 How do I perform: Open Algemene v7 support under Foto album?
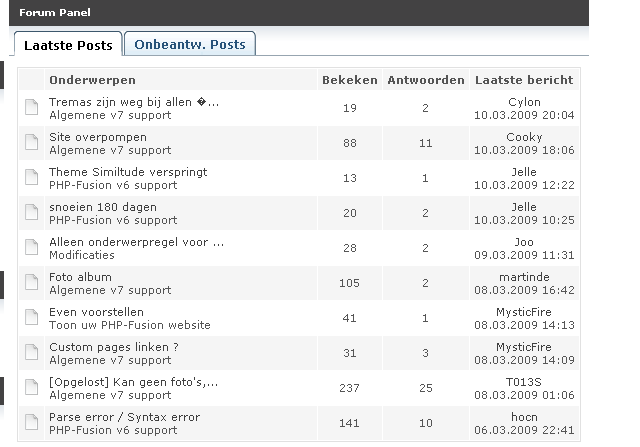[x=110, y=290]
